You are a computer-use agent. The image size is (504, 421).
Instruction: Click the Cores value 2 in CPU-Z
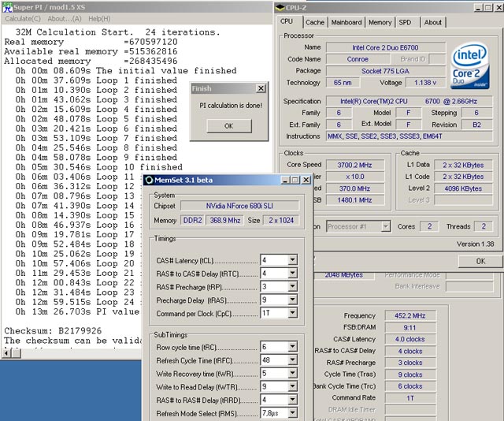[x=429, y=226]
